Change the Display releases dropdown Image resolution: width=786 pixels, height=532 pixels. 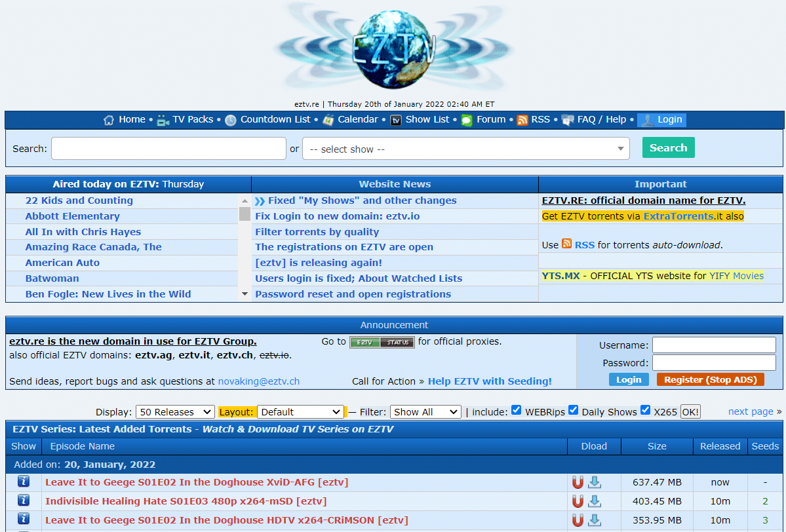[x=174, y=411]
